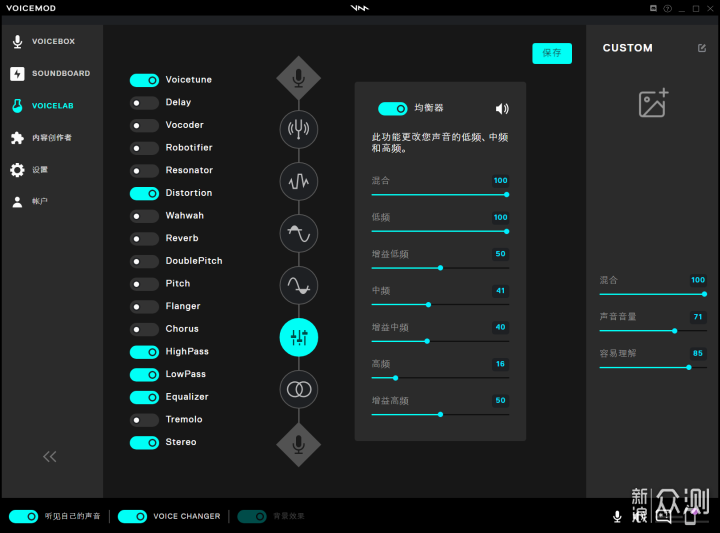Toggle the VOICE CHANGER switch
The height and width of the screenshot is (533, 720).
coord(132,516)
